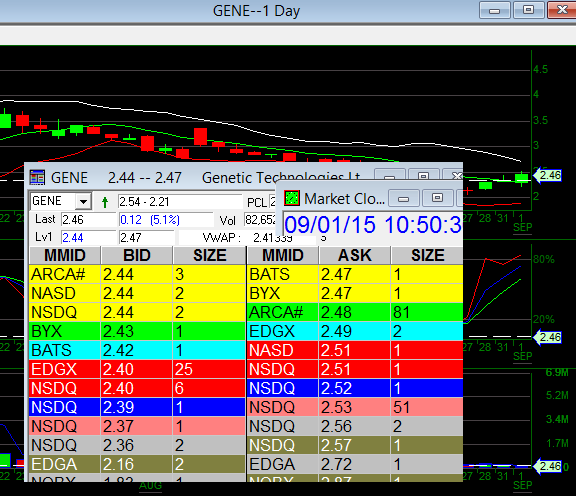
Task: Click the Last price field 2.46
Action: point(88,220)
